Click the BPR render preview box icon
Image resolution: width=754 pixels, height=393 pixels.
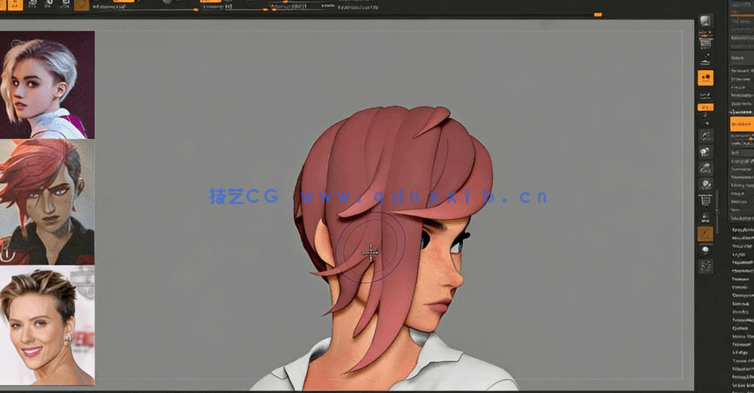705,21
